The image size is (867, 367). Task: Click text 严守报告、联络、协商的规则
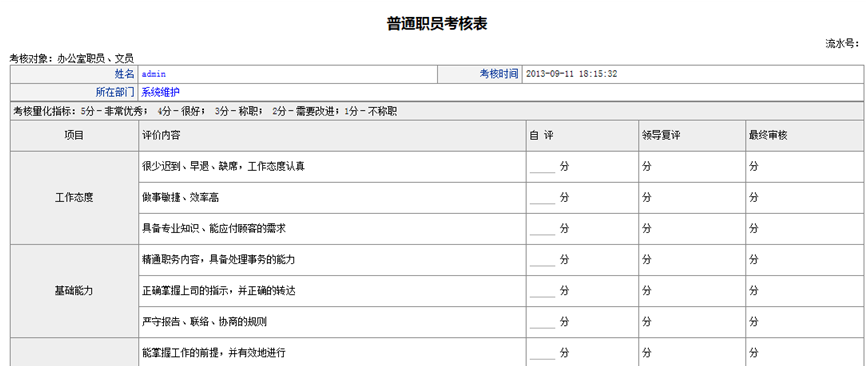pyautogui.click(x=204, y=322)
